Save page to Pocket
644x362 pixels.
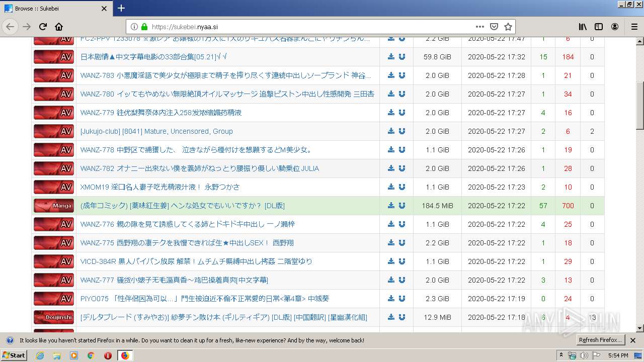coord(494,27)
